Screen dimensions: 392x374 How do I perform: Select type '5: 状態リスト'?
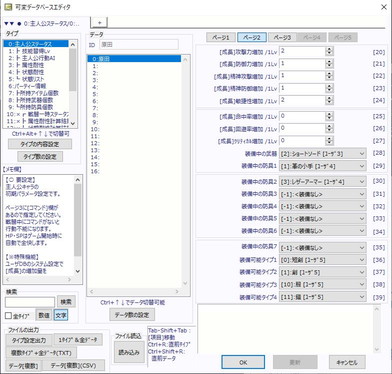tap(36, 79)
